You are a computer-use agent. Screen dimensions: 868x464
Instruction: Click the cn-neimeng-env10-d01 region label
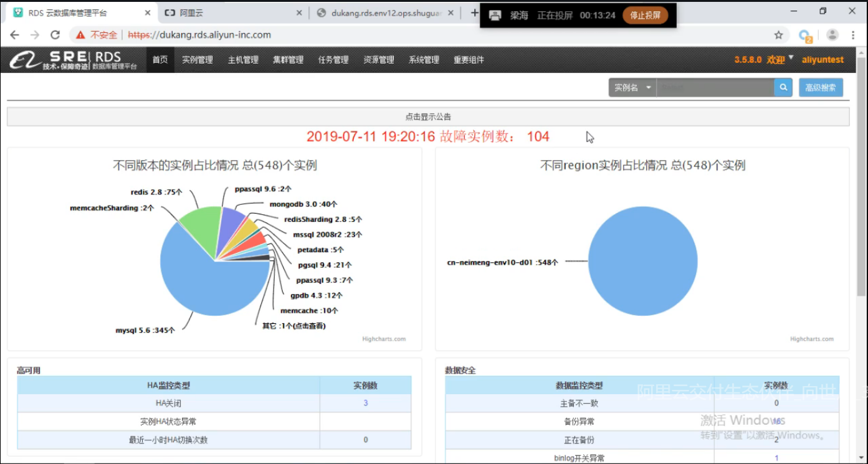[x=502, y=262]
